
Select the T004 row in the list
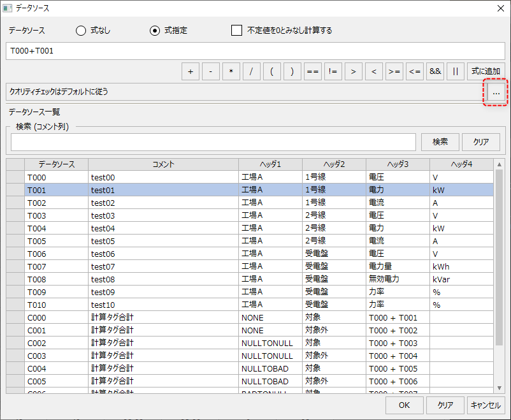56,228
